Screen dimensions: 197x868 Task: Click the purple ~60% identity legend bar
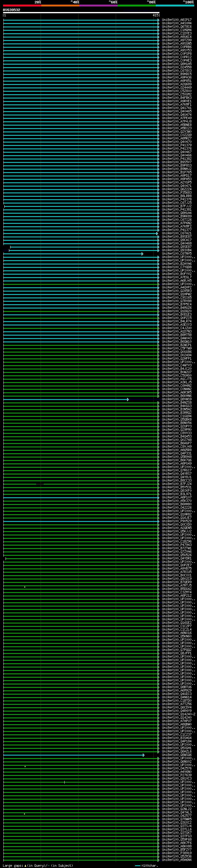click(x=99, y=6)
